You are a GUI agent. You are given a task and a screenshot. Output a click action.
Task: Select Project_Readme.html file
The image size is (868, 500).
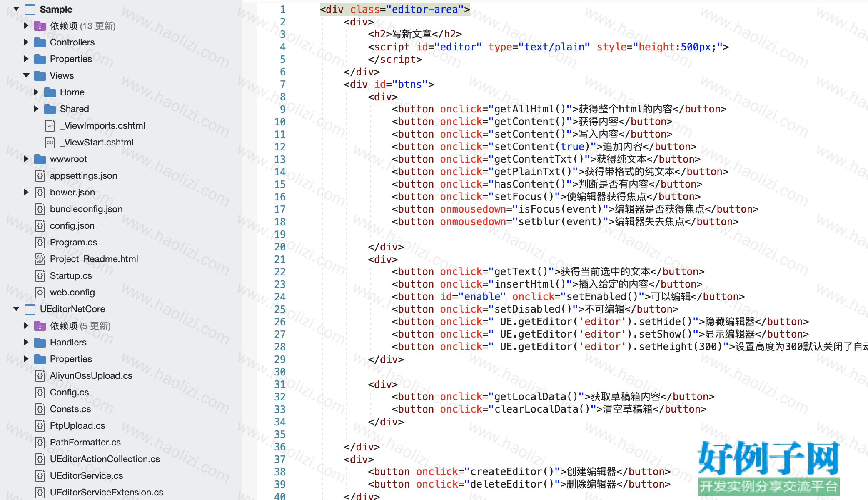click(94, 259)
